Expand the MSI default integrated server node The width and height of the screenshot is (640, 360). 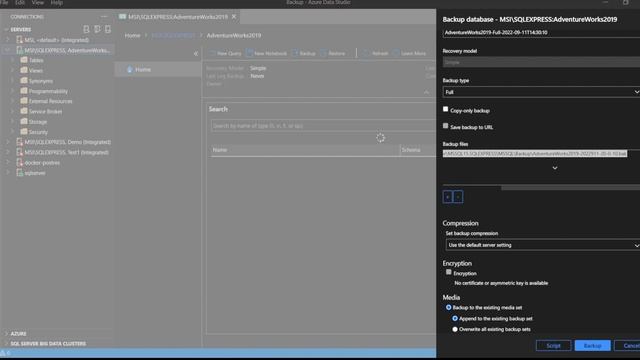tap(8, 40)
